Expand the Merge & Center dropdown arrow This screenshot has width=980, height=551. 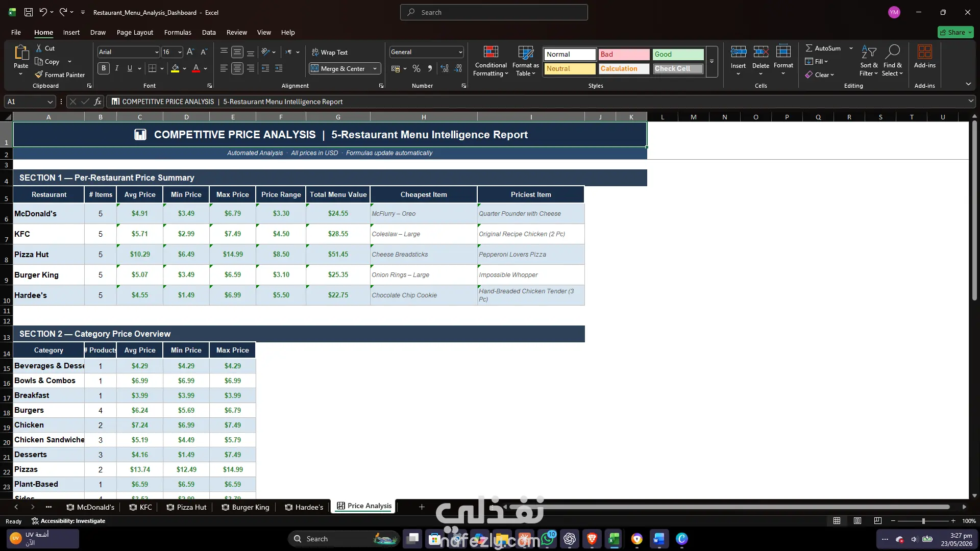[375, 68]
